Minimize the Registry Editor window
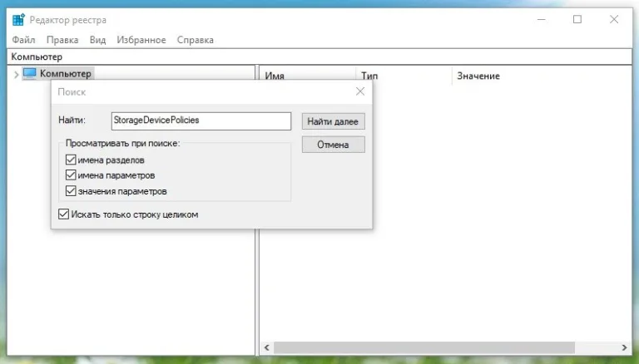 point(541,19)
